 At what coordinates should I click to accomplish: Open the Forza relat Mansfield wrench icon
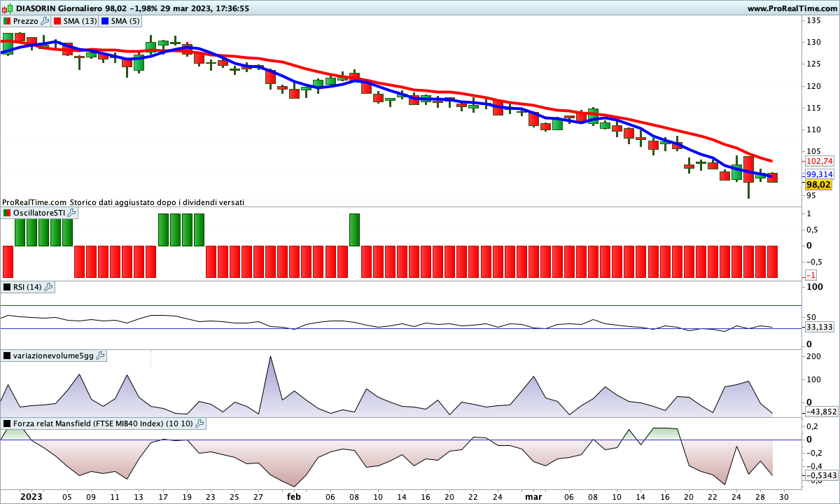199,423
